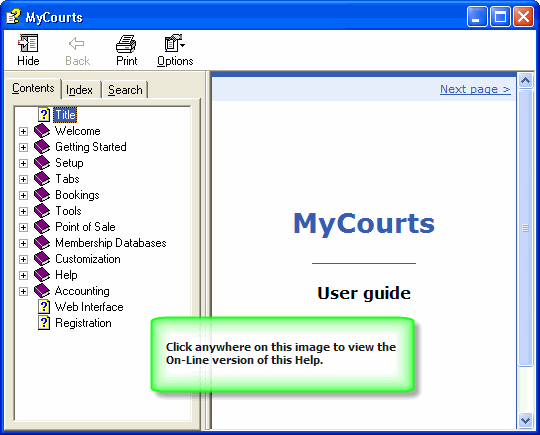Click the Print toolbar icon
This screenshot has height=435, width=540.
coord(126,44)
